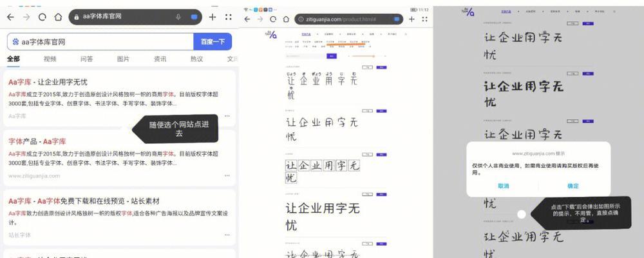This screenshot has width=644, height=258.
Task: Tap the Baidu paw icon in search box
Action: [15, 41]
